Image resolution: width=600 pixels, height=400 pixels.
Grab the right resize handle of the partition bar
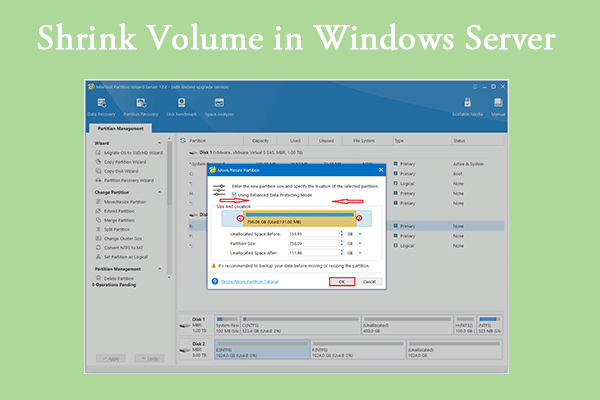[x=359, y=218]
